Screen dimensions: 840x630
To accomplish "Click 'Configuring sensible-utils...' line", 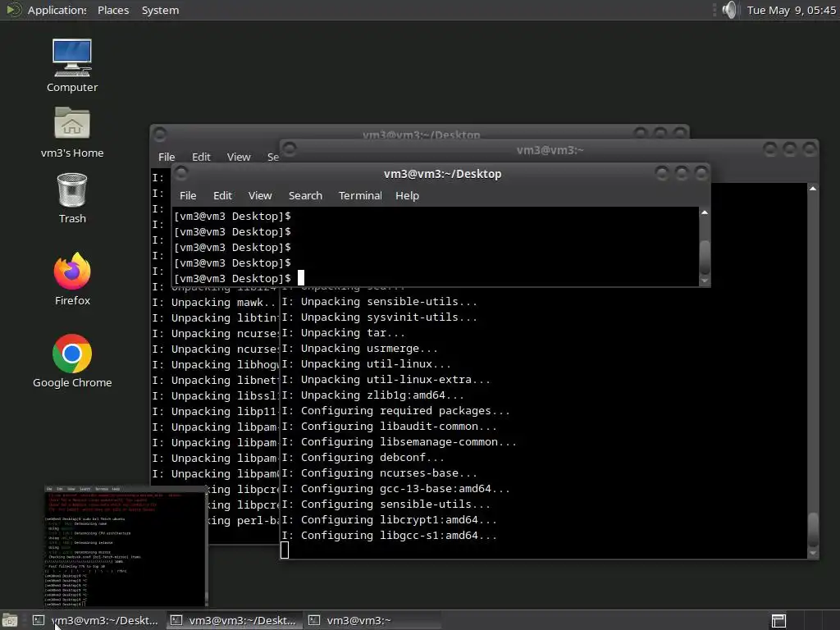I will pos(386,504).
